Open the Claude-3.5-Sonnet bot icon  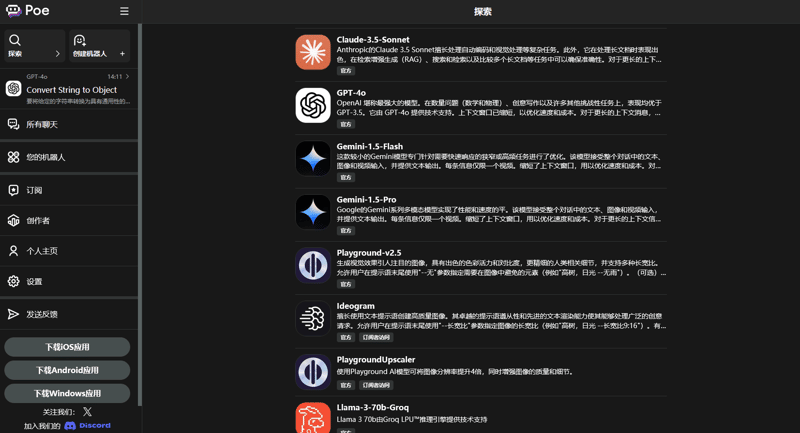pyautogui.click(x=313, y=52)
